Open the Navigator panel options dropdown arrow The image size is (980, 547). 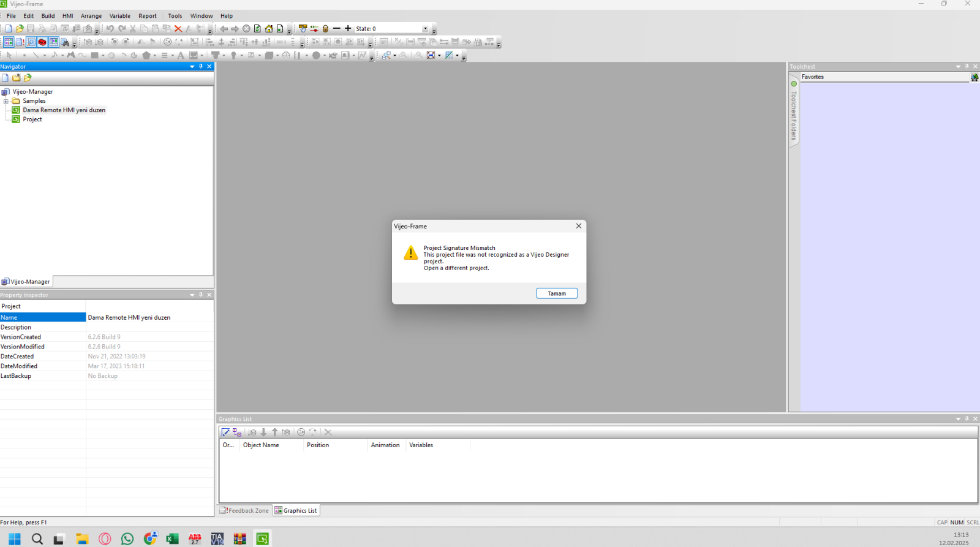[x=192, y=67]
